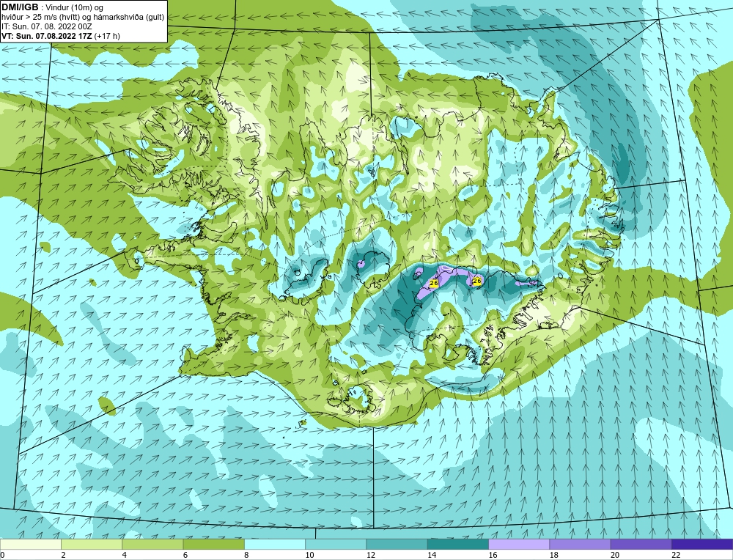The width and height of the screenshot is (733, 560).
Task: Click the legend label 10
Action: pyautogui.click(x=309, y=555)
